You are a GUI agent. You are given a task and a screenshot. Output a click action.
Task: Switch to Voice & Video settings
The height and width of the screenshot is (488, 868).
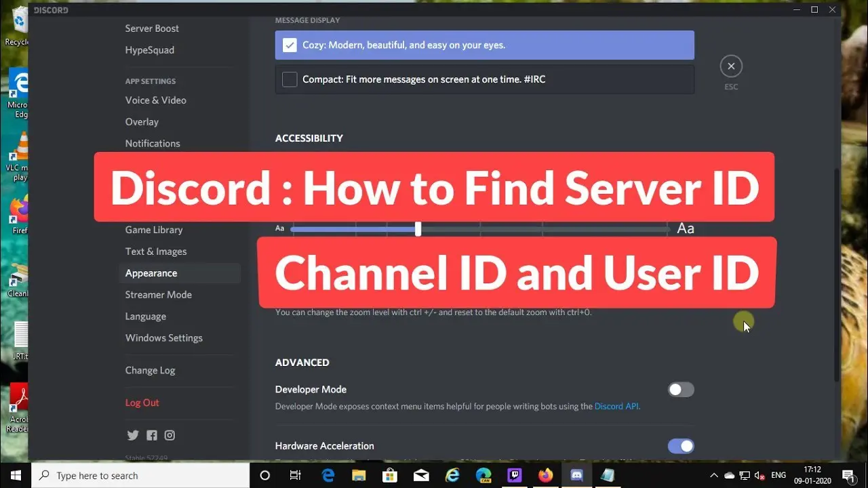[156, 100]
